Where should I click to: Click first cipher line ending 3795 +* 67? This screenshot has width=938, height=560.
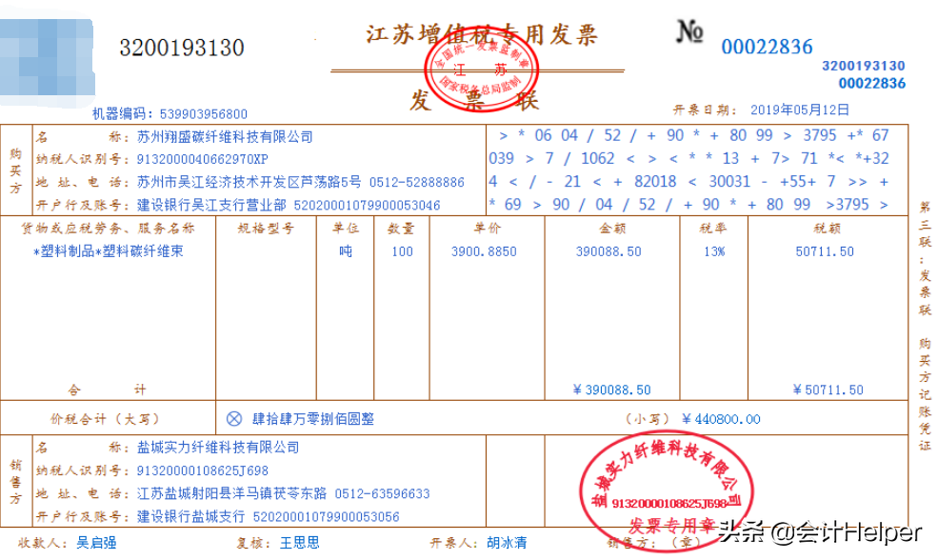tap(694, 136)
